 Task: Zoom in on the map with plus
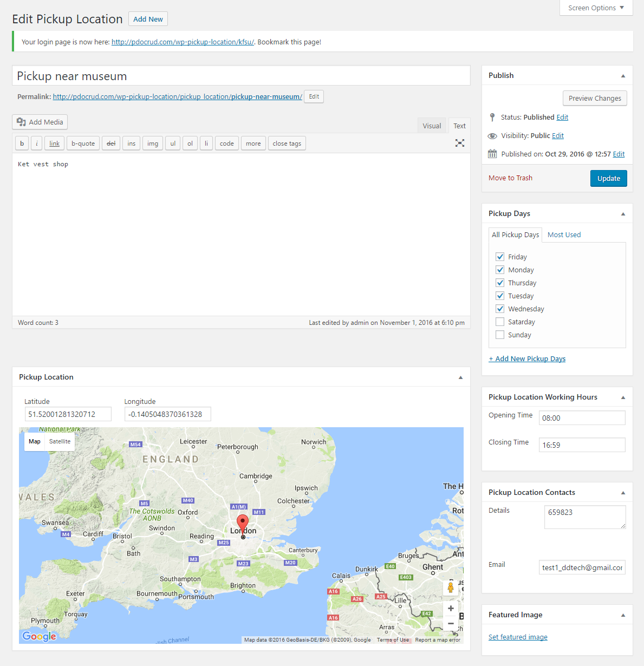coord(451,609)
